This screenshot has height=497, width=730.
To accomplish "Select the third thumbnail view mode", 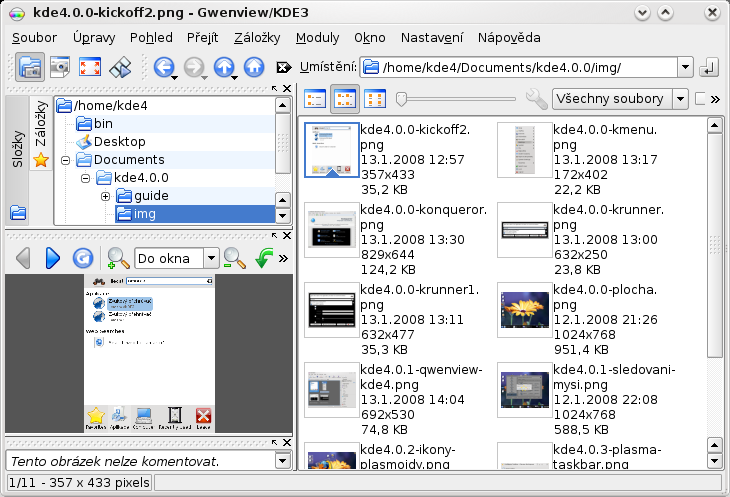I will (375, 99).
